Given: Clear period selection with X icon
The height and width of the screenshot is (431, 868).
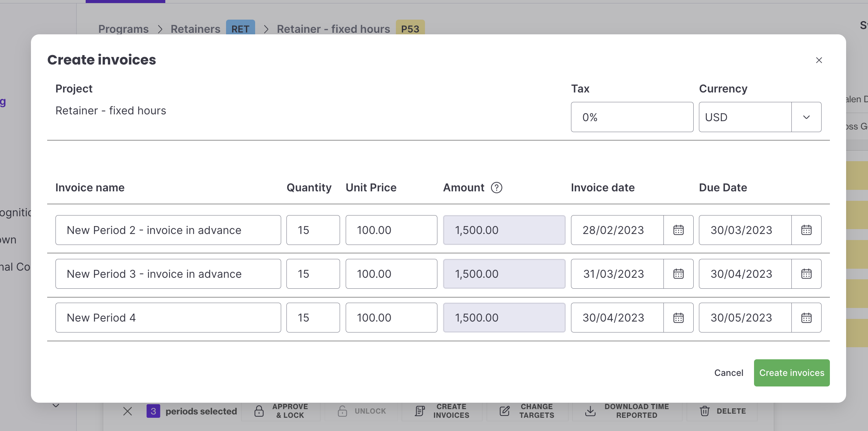Looking at the screenshot, I should click(128, 411).
